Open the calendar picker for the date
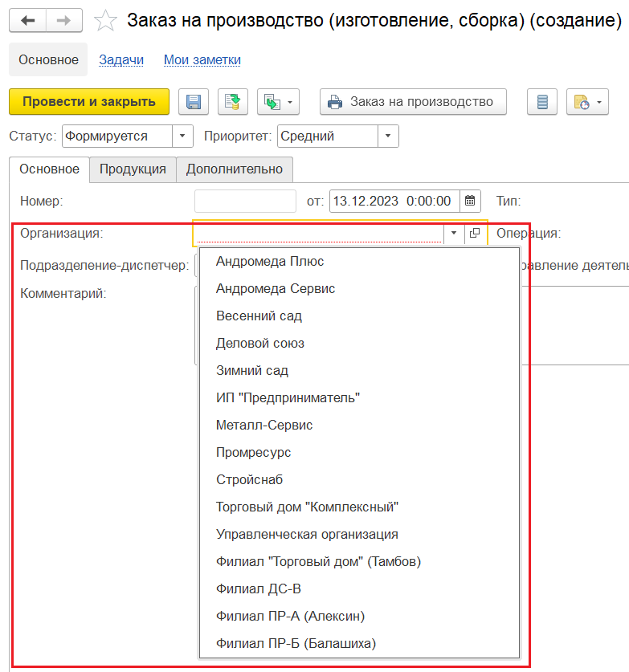 (470, 201)
